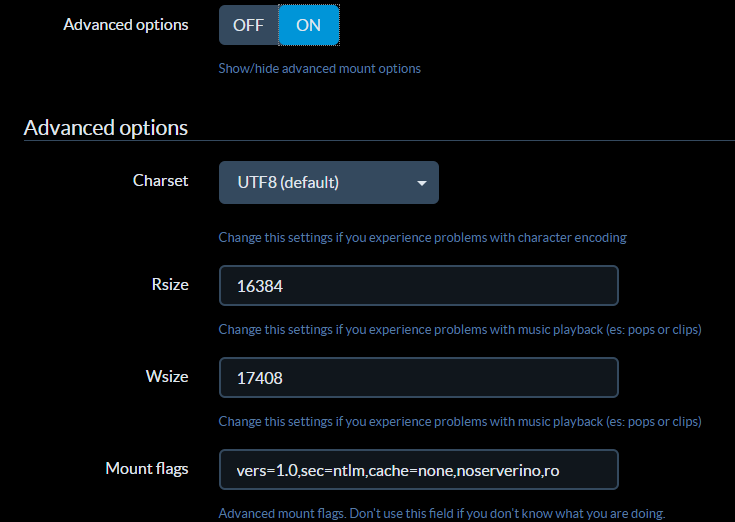Click the vers=1.0 mount flags value text
This screenshot has width=735, height=522.
[x=398, y=470]
